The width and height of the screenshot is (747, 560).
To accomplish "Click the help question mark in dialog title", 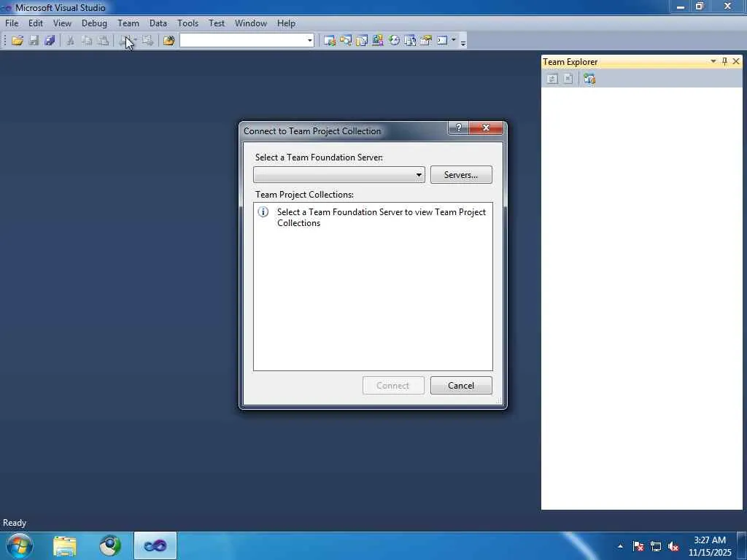I will pyautogui.click(x=458, y=128).
